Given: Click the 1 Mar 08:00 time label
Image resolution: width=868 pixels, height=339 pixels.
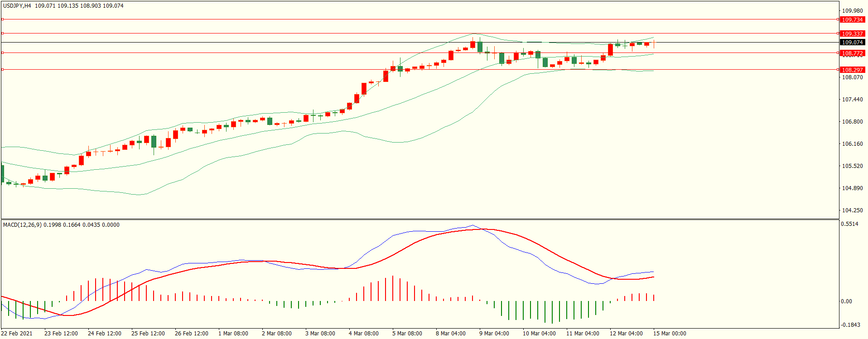Looking at the screenshot, I should [233, 334].
